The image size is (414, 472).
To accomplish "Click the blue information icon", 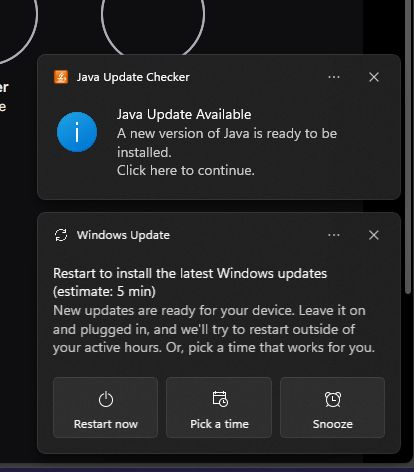I will [77, 132].
